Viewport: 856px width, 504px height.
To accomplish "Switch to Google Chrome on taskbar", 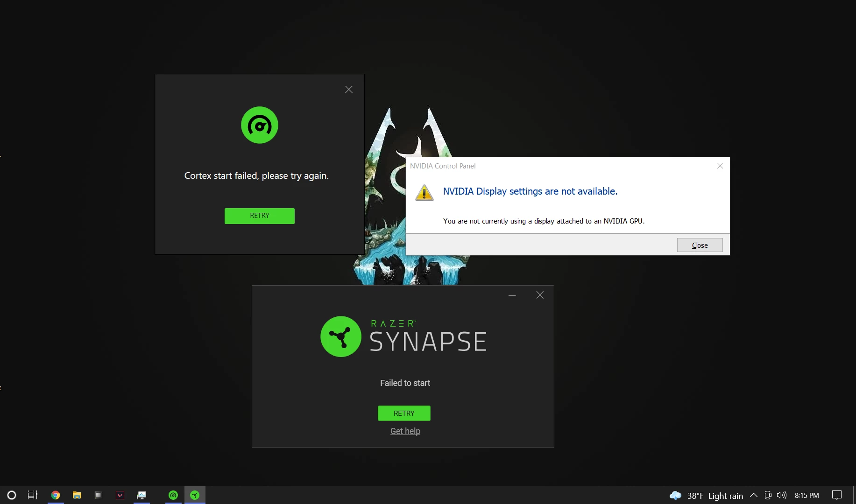I will point(56,495).
